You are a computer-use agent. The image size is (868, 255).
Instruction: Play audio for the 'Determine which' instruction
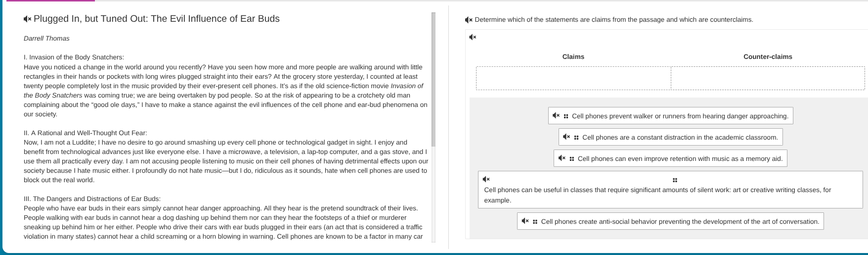[469, 20]
